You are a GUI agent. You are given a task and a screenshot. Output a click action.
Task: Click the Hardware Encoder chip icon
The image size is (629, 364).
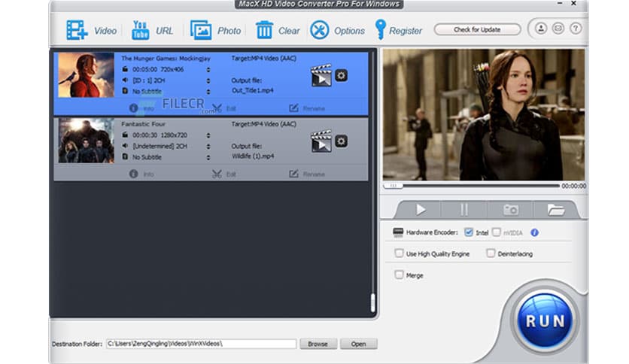398,232
